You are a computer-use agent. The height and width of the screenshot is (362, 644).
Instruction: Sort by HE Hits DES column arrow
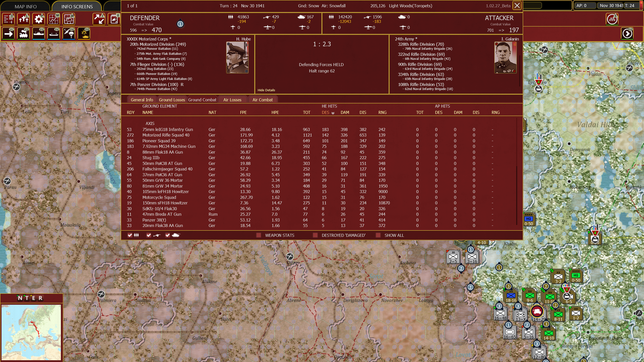(333, 113)
